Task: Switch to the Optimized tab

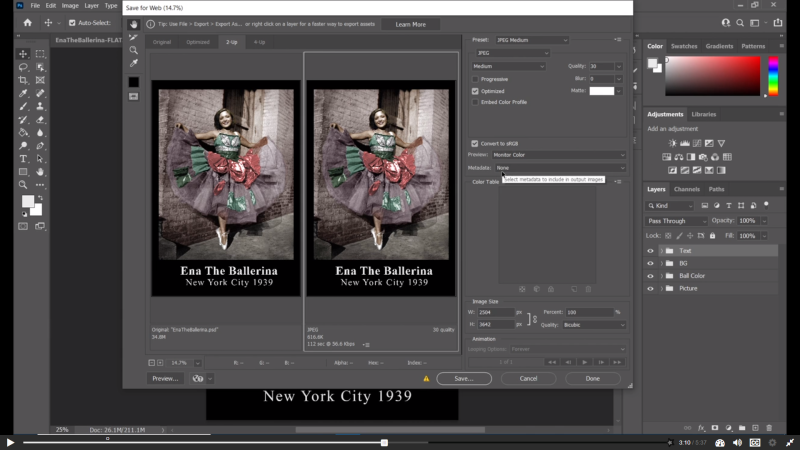Action: pyautogui.click(x=197, y=42)
